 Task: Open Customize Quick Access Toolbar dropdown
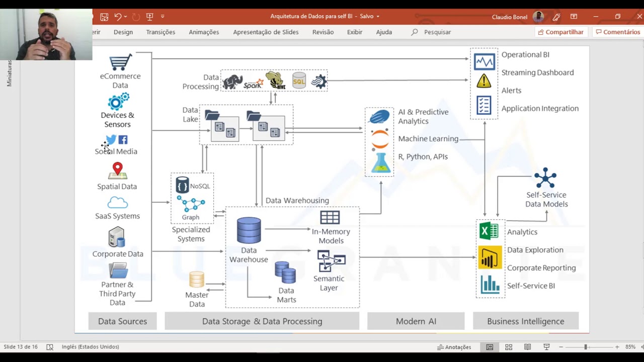[x=163, y=17]
